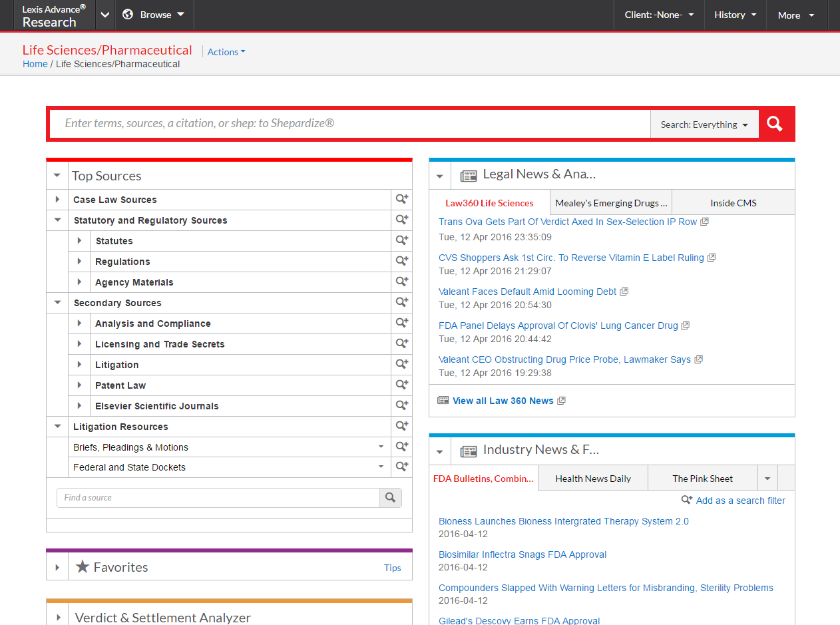This screenshot has height=625, width=840.
Task: Collapse the Secondary Sources node
Action: pyautogui.click(x=57, y=302)
